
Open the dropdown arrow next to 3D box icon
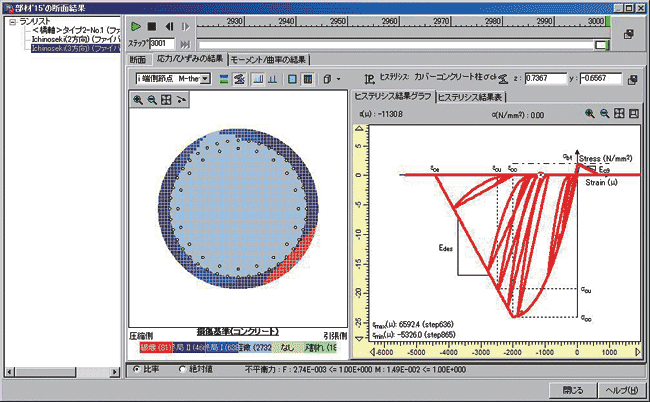(339, 79)
